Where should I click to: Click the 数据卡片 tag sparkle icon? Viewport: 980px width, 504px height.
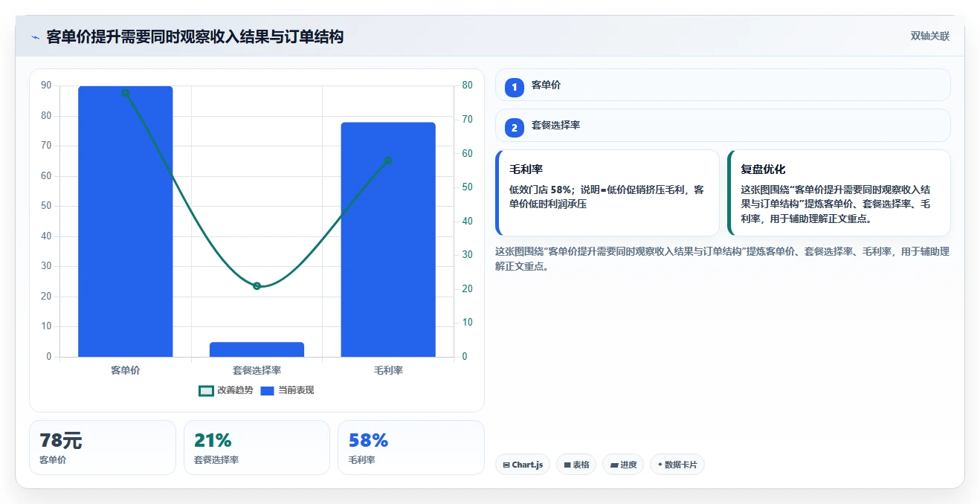660,465
